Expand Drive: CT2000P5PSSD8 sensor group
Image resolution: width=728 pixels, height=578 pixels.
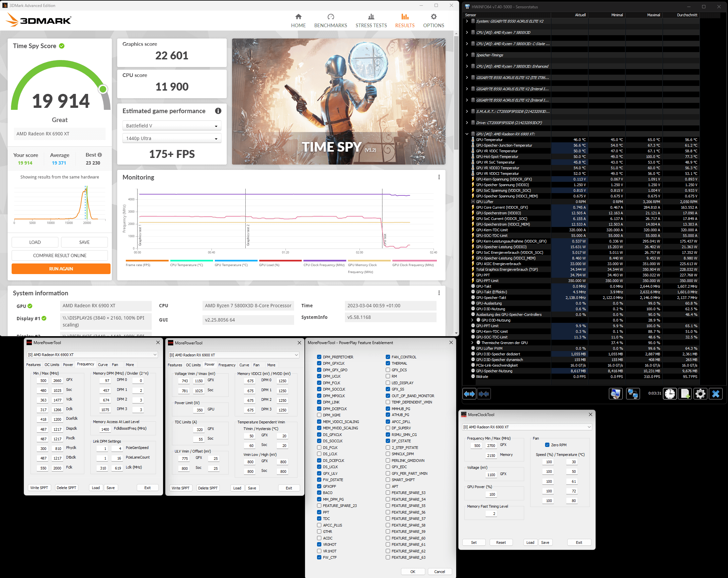pyautogui.click(x=467, y=123)
